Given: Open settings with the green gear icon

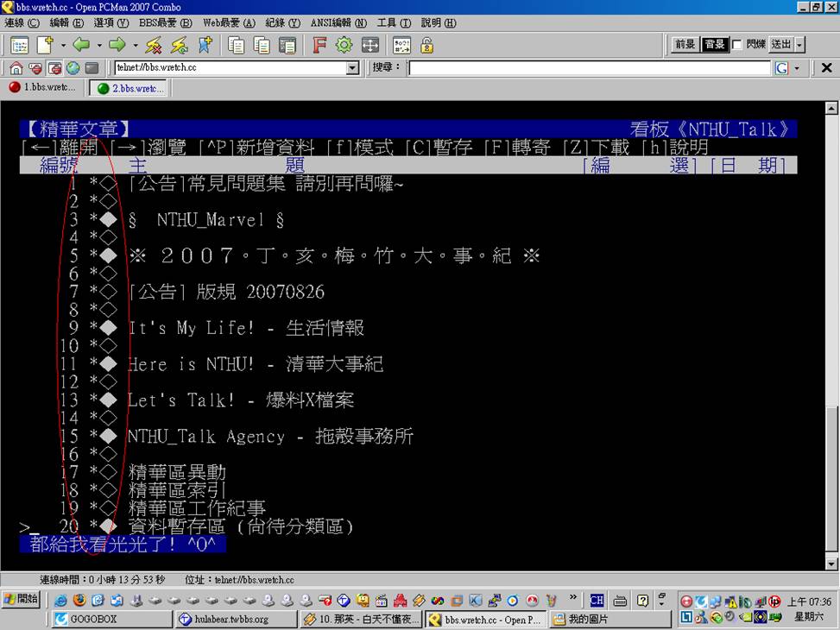Looking at the screenshot, I should (344, 45).
